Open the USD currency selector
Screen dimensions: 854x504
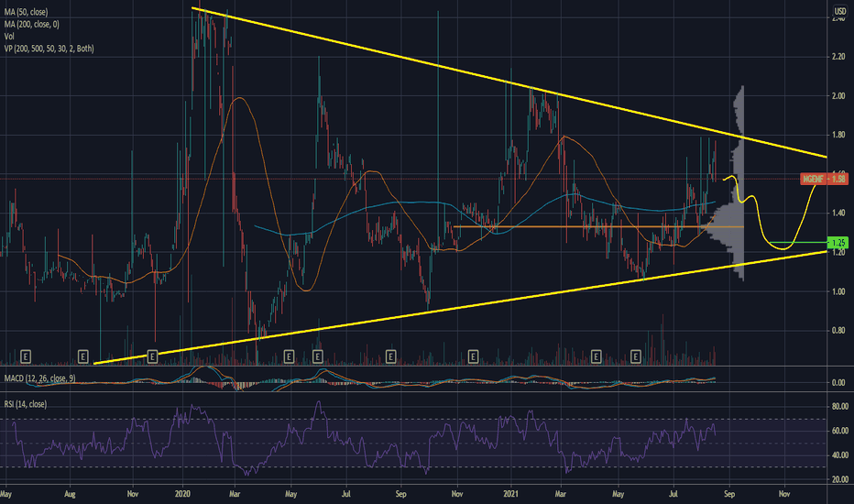tap(840, 11)
